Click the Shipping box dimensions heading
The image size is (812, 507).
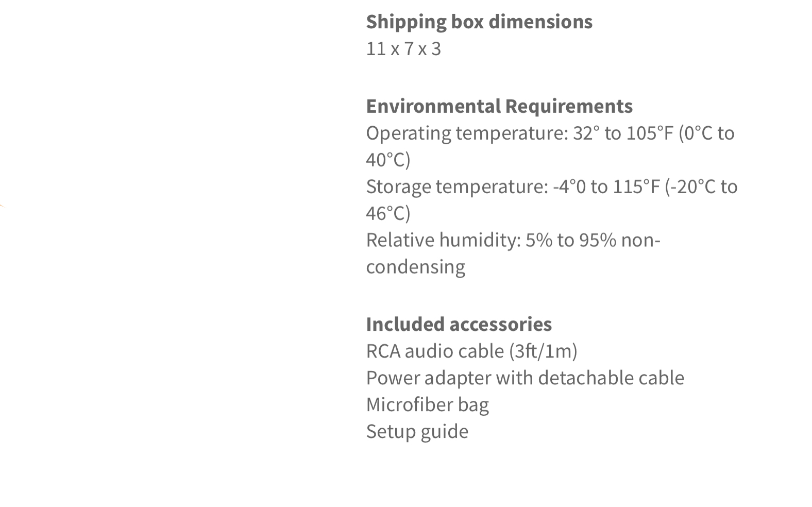tap(479, 22)
